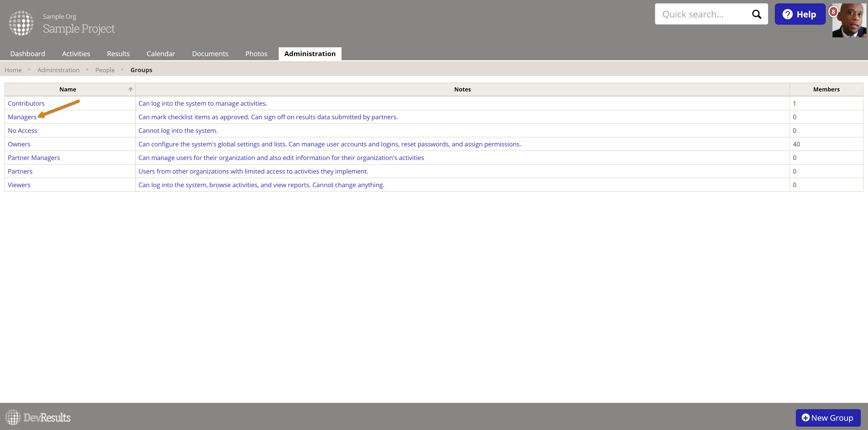This screenshot has width=868, height=430.
Task: Open the Calendar tab
Action: coord(161,54)
